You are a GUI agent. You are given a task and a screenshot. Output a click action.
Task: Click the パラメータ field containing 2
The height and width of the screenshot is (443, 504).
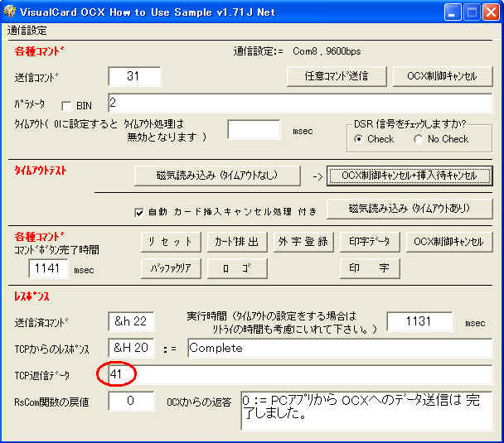click(x=300, y=103)
